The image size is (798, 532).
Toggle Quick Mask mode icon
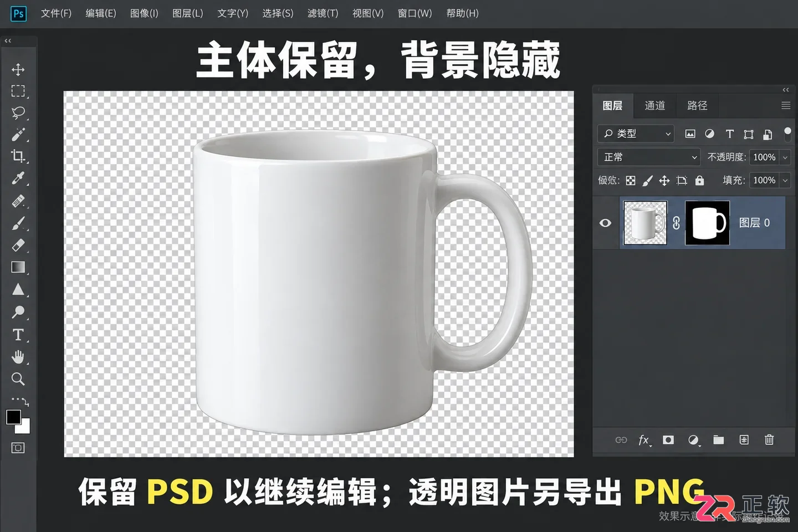(18, 448)
